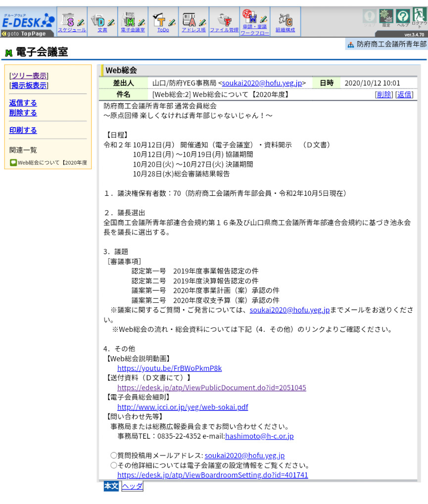This screenshot has width=428, height=504.
Task: Open the jcci.or.jp web-sokai.pdf link
Action: 183,407
